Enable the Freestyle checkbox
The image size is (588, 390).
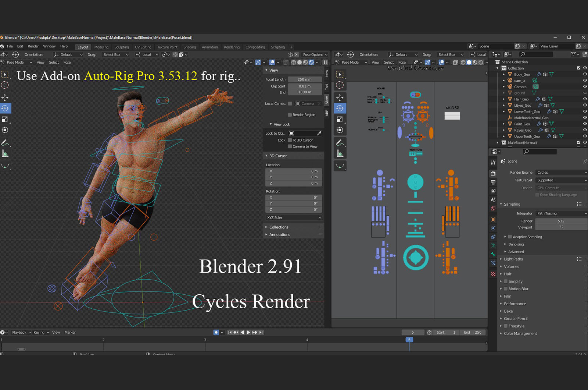coord(506,326)
